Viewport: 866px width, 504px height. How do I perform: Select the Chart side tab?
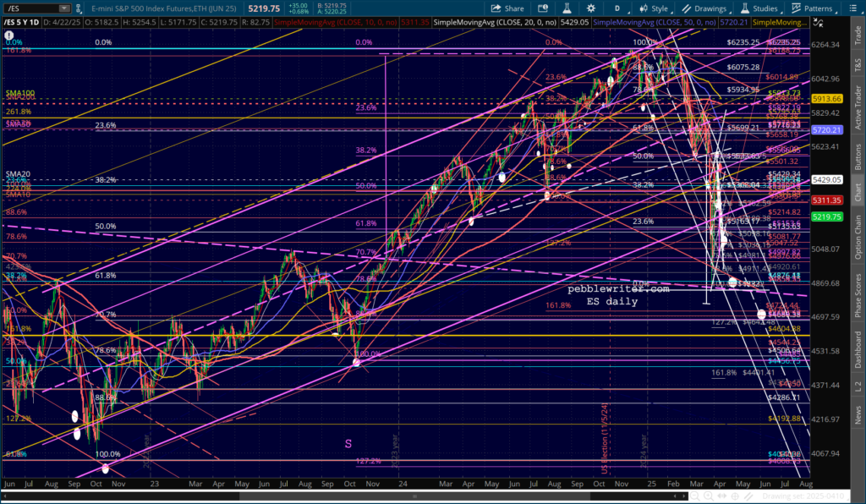point(858,192)
